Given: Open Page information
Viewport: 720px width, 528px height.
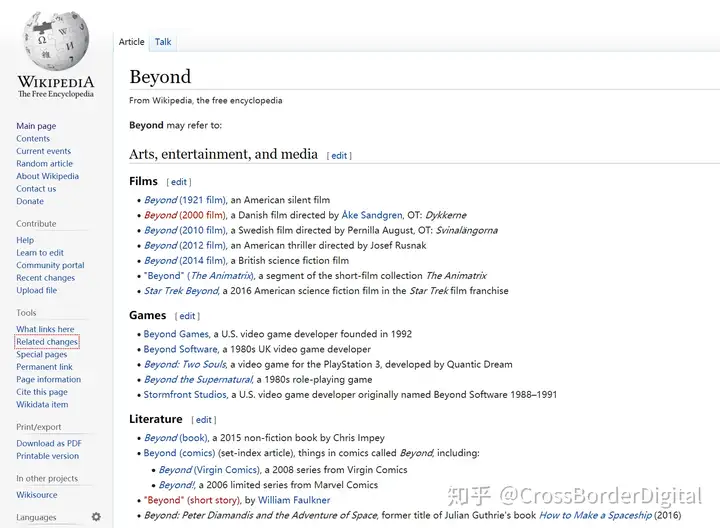Looking at the screenshot, I should pos(49,379).
